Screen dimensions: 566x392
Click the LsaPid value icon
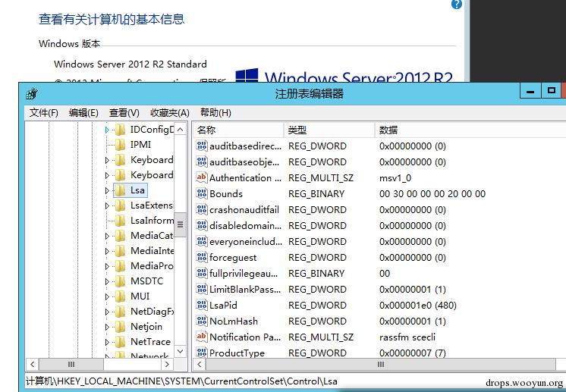coord(201,305)
